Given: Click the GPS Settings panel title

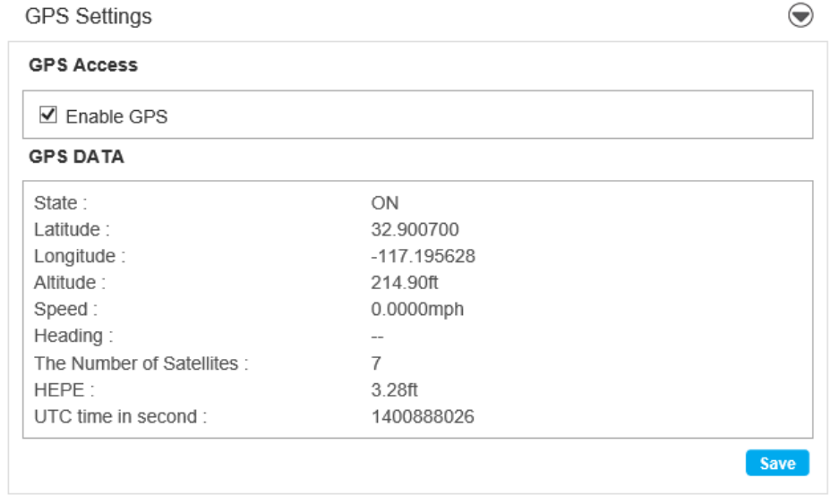Looking at the screenshot, I should [x=89, y=16].
